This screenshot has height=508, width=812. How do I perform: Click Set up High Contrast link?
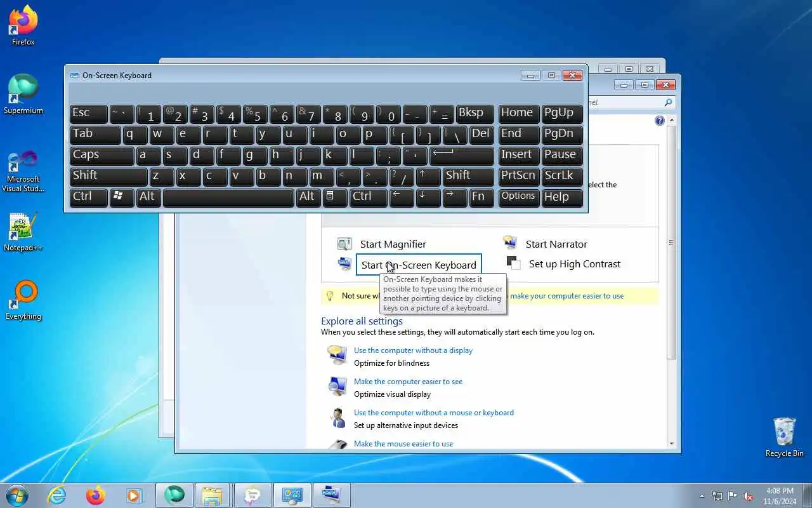point(575,264)
